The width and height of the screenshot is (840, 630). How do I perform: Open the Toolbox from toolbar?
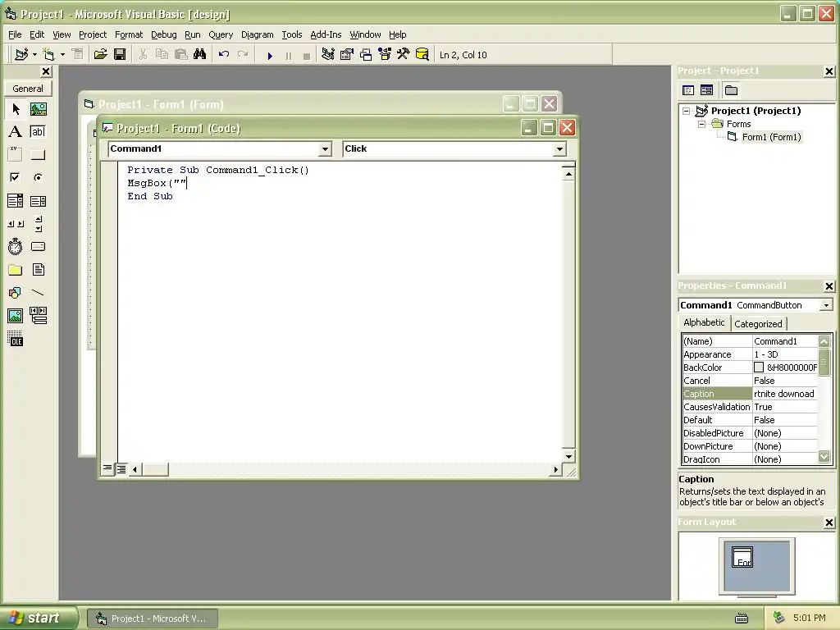coord(404,55)
